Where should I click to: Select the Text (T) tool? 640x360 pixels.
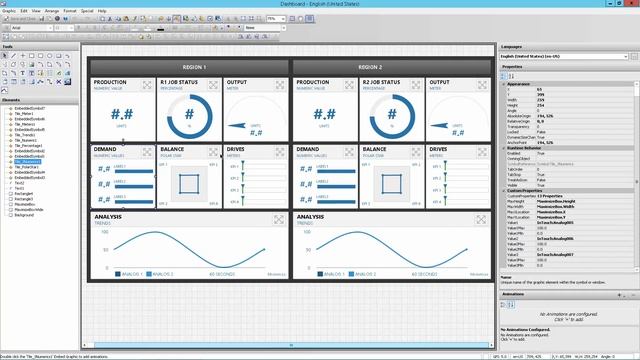click(22, 73)
